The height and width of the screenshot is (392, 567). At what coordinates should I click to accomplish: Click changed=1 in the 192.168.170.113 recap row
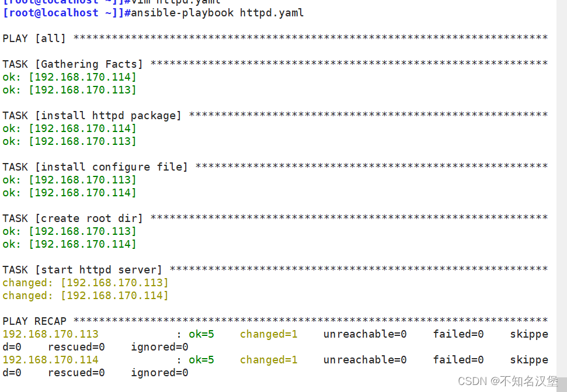tap(269, 334)
